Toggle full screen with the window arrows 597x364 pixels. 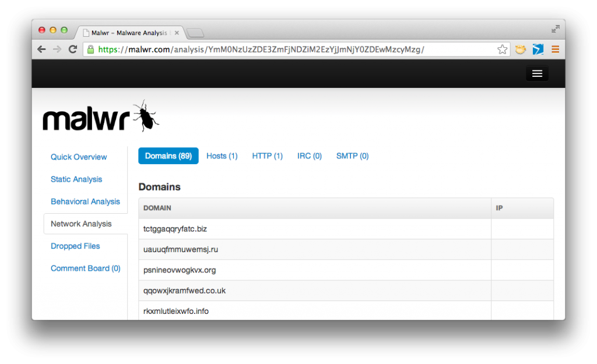coord(556,29)
